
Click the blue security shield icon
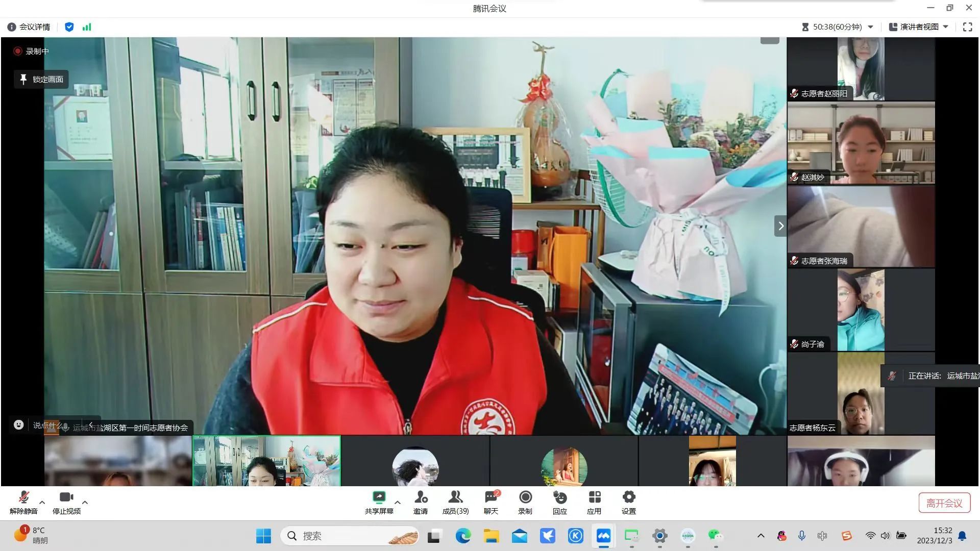click(x=69, y=27)
